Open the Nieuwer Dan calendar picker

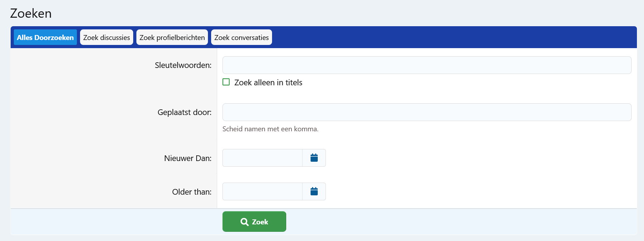314,158
